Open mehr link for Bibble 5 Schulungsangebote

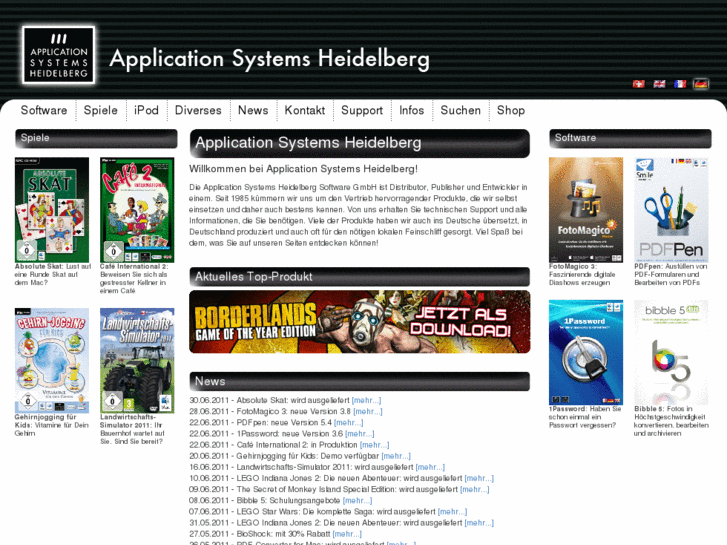tap(357, 500)
